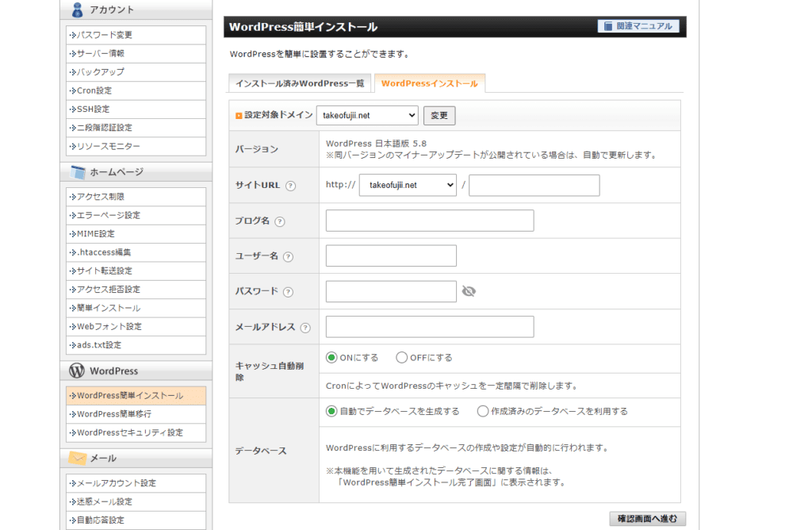Image resolution: width=812 pixels, height=530 pixels.
Task: Open ads.txt設定 in sidebar
Action: (x=136, y=345)
